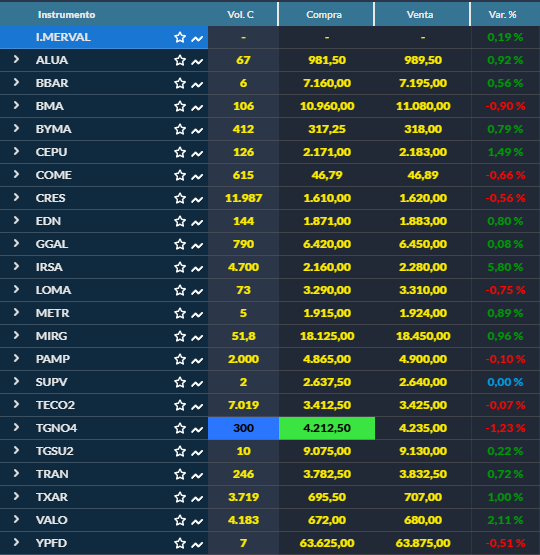This screenshot has width=540, height=555.
Task: Select the YPFD instrument name
Action: click(51, 543)
